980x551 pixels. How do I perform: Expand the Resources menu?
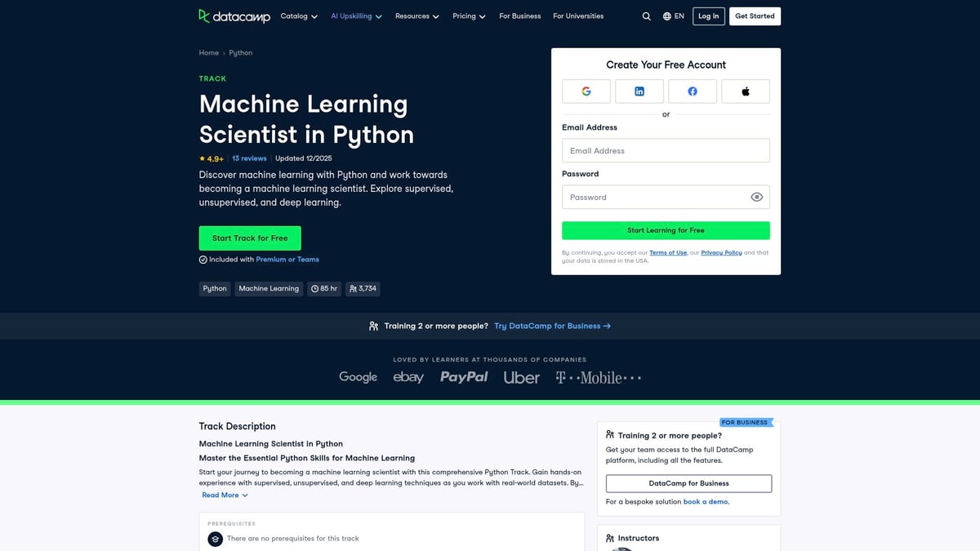[x=417, y=16]
